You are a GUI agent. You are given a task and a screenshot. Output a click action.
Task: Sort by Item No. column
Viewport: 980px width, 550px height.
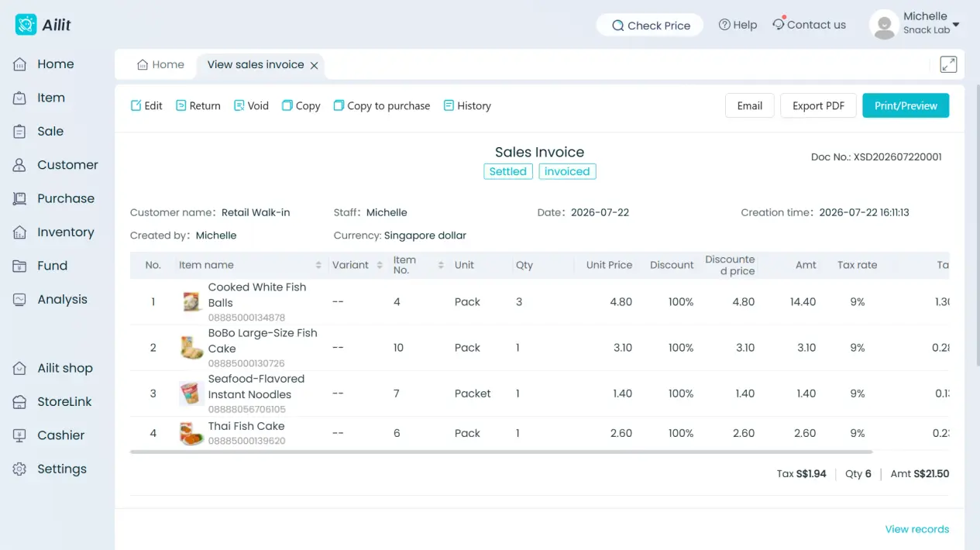[441, 265]
